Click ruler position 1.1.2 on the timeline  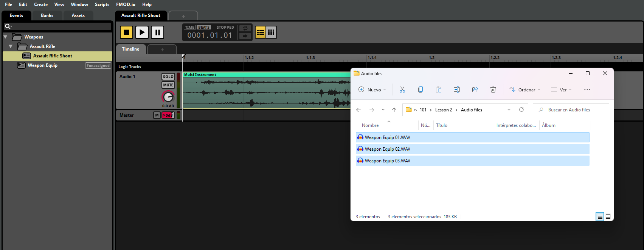click(x=249, y=58)
